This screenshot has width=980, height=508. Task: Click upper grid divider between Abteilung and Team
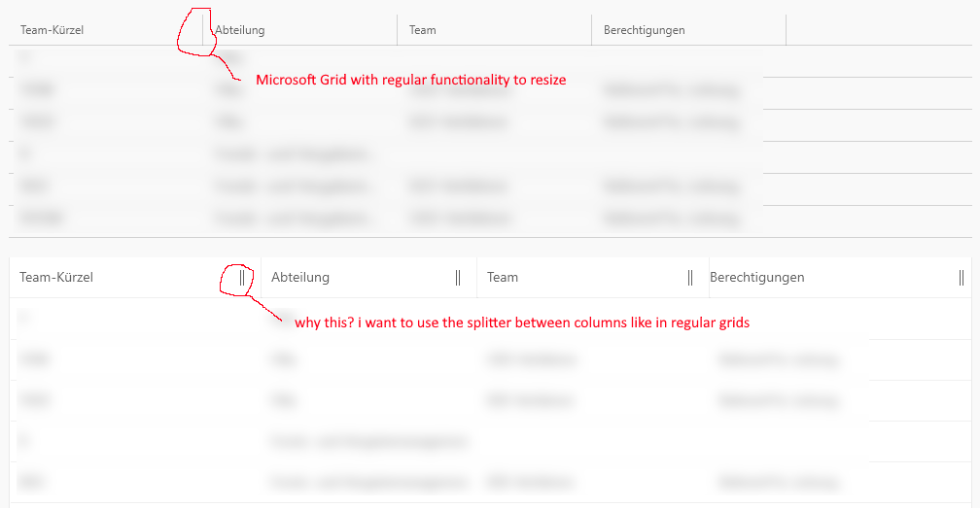[x=397, y=30]
